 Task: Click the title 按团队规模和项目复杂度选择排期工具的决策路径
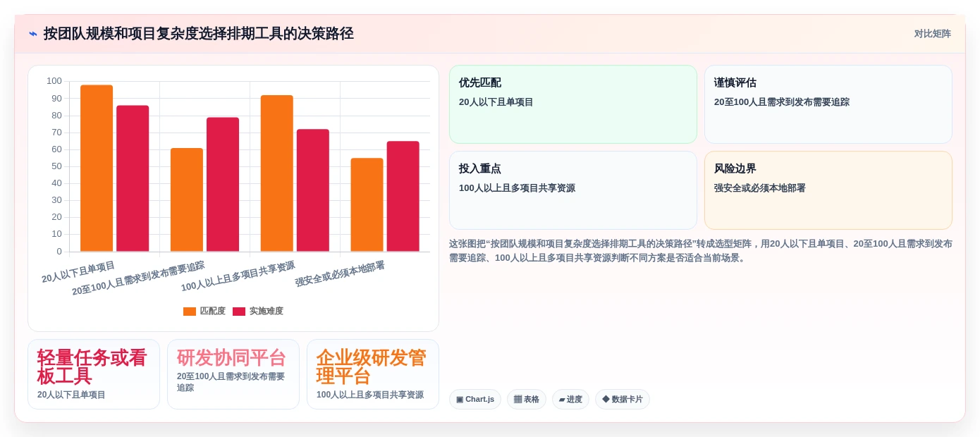[x=199, y=34]
